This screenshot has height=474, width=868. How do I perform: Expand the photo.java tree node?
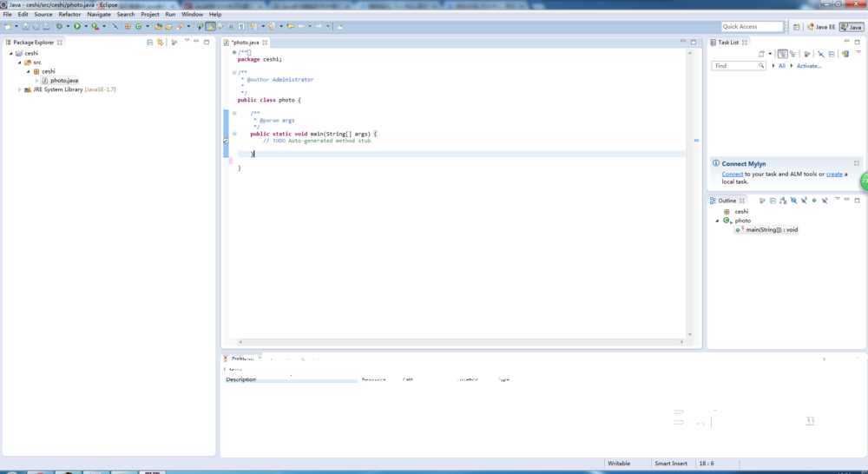click(37, 80)
